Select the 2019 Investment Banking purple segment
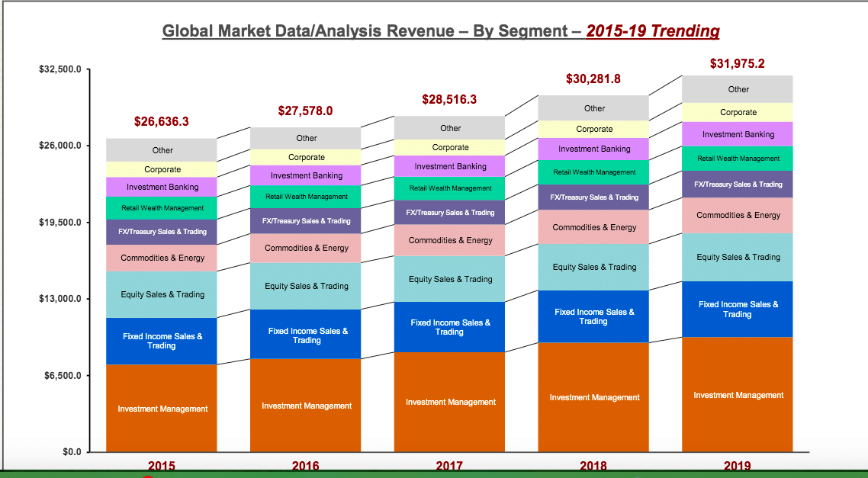This screenshot has width=868, height=478. [738, 134]
